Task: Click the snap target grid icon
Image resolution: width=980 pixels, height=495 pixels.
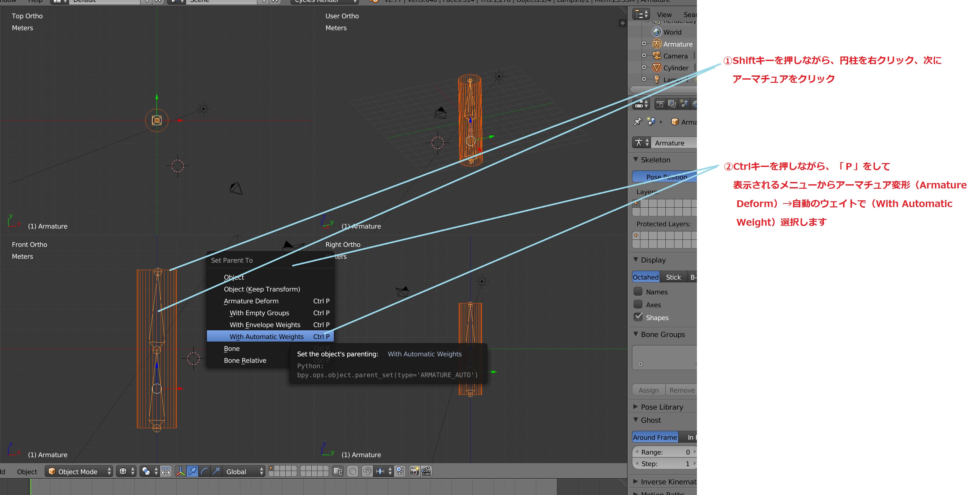Action: (x=400, y=472)
